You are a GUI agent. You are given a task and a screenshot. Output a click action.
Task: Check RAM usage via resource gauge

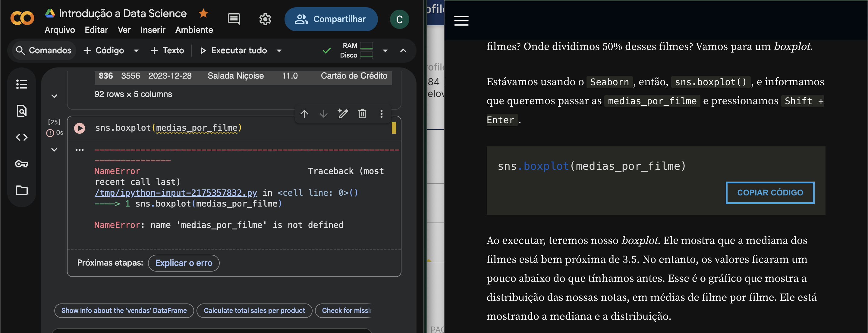366,45
